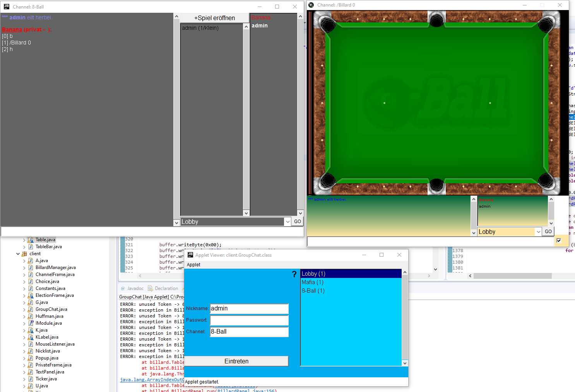575x392 pixels.
Task: Click the IModule.java interface file icon
Action: click(31, 323)
